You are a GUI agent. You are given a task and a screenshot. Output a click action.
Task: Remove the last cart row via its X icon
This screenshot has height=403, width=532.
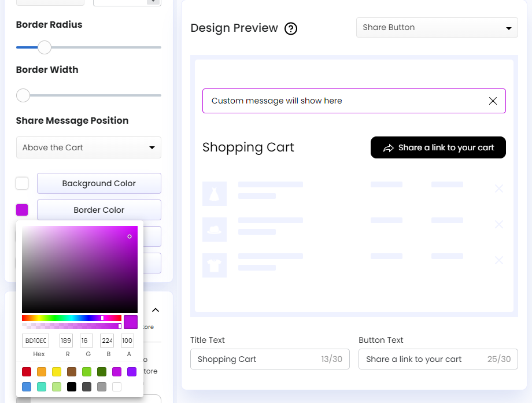(498, 260)
